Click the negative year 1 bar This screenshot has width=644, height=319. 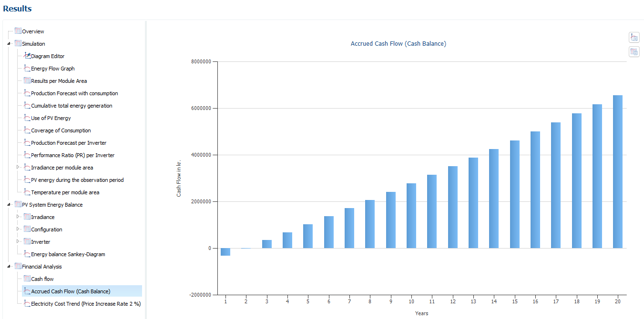[x=225, y=252]
